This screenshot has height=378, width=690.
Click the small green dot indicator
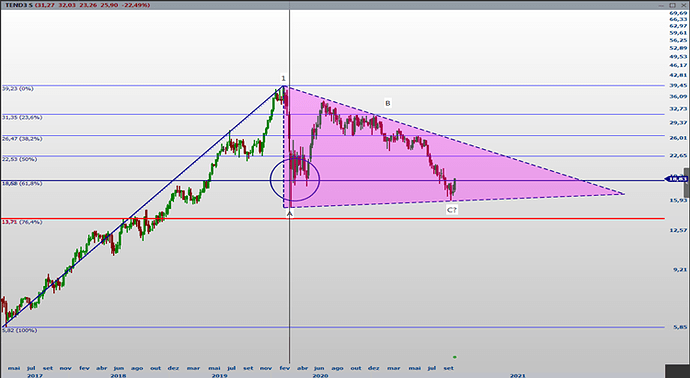point(455,357)
